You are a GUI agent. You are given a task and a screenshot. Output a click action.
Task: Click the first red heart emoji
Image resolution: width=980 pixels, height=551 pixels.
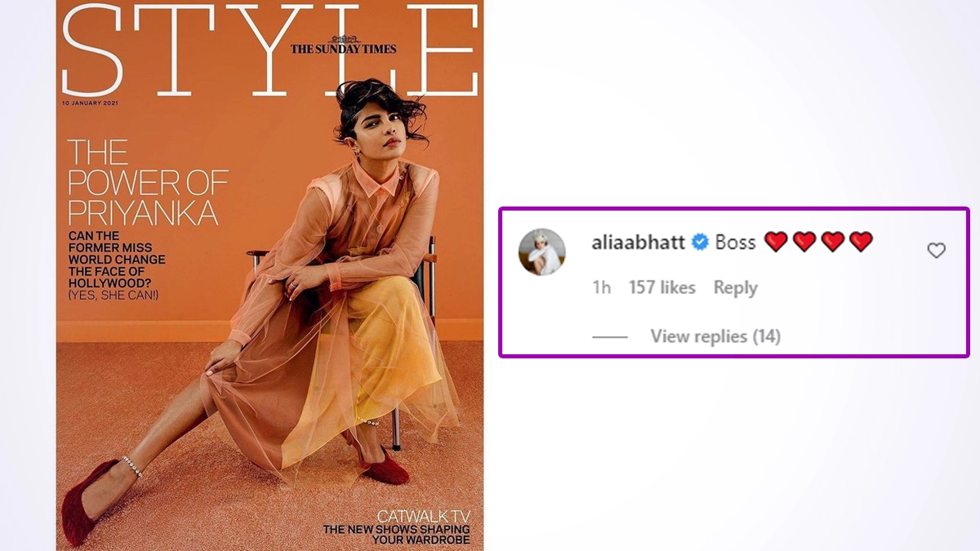[776, 242]
